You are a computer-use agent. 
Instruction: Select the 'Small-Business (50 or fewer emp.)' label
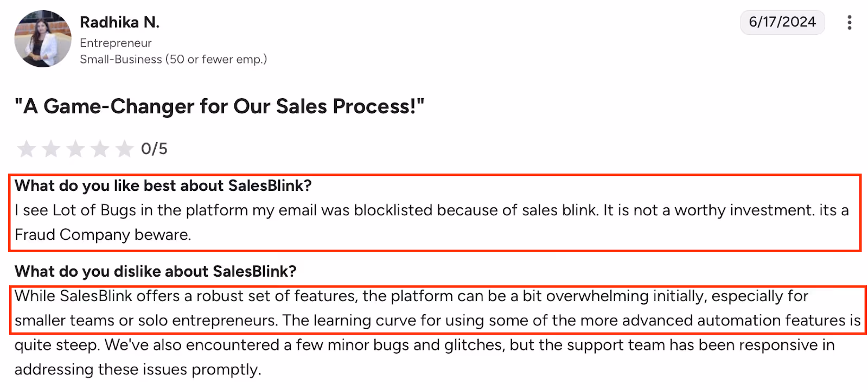[173, 59]
